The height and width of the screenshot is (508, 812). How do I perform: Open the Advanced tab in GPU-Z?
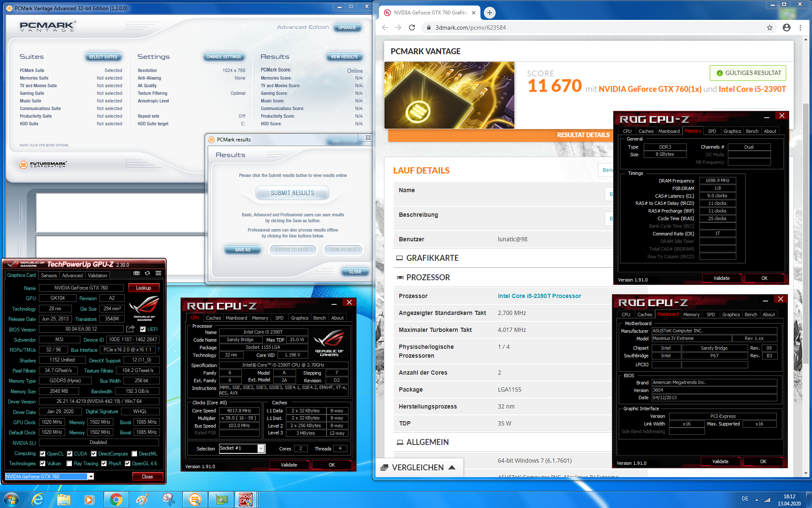point(72,276)
